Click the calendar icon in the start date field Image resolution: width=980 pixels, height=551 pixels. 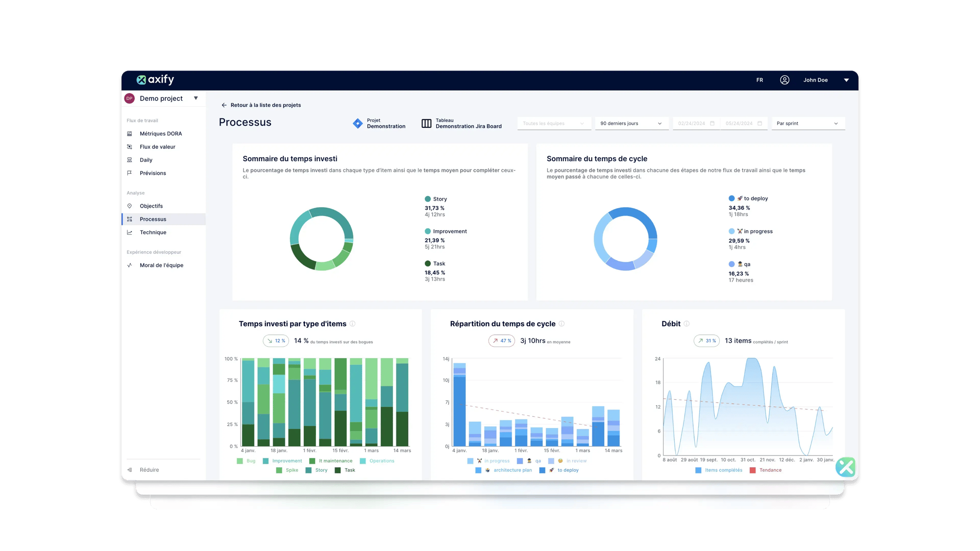tap(711, 123)
